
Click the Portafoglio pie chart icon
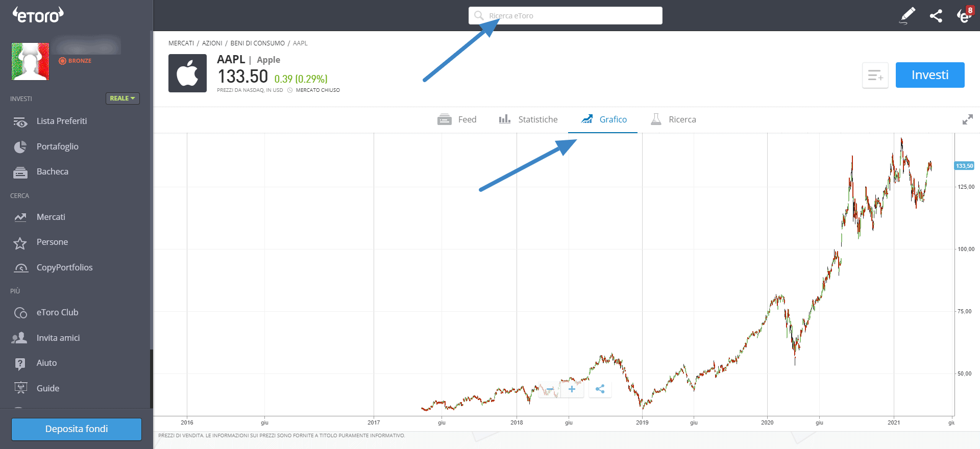point(20,147)
